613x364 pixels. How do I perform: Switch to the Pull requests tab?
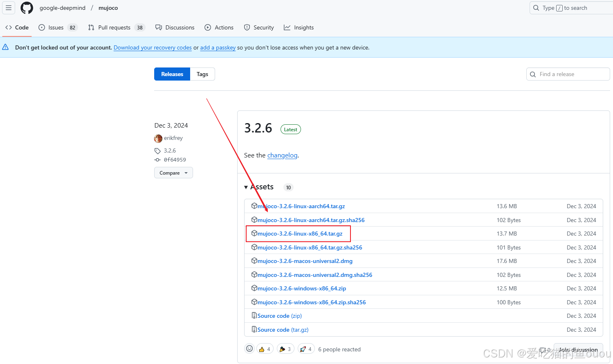117,27
